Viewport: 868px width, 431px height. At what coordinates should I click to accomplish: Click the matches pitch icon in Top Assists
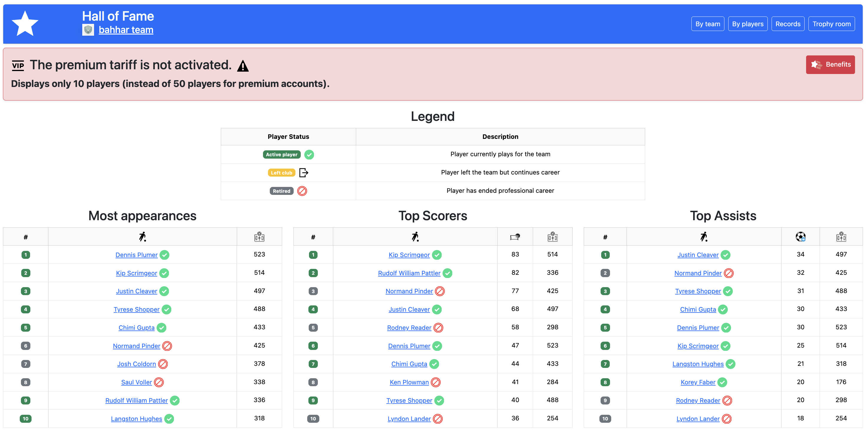(x=841, y=237)
